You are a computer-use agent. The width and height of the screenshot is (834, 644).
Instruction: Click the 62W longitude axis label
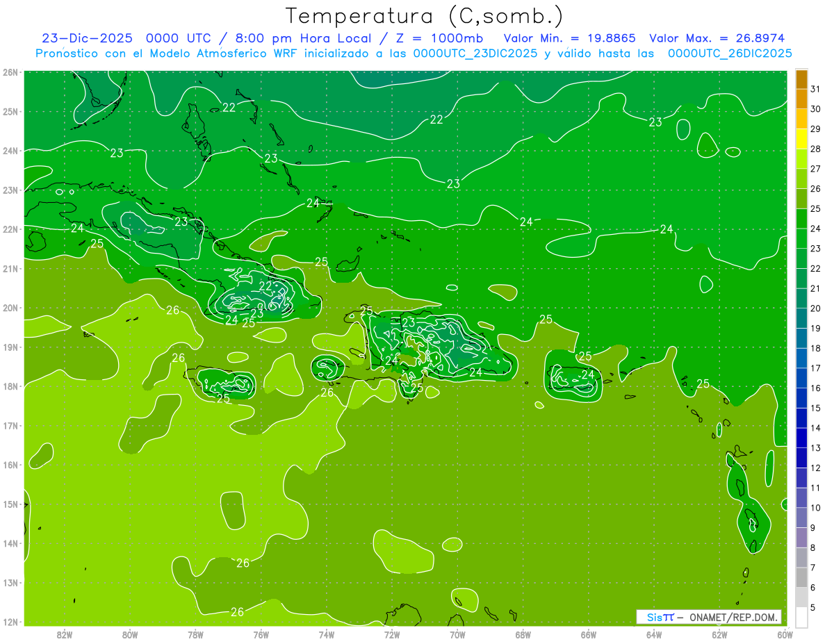(x=719, y=634)
